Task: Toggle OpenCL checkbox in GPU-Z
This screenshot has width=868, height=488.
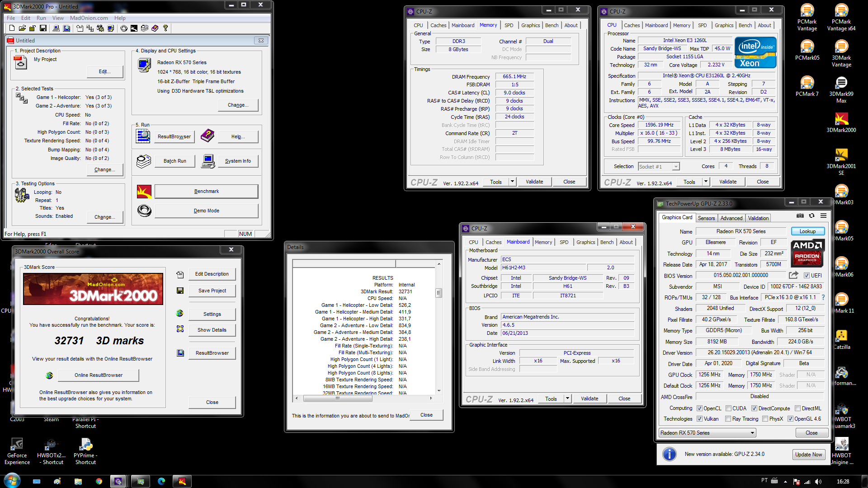Action: pos(699,408)
